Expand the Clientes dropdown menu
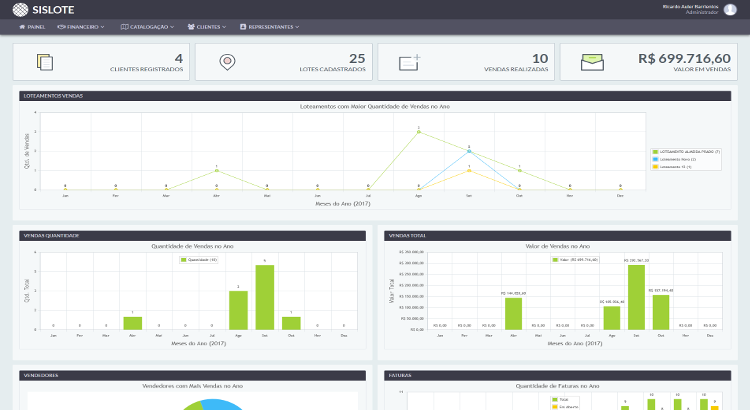 [x=207, y=27]
